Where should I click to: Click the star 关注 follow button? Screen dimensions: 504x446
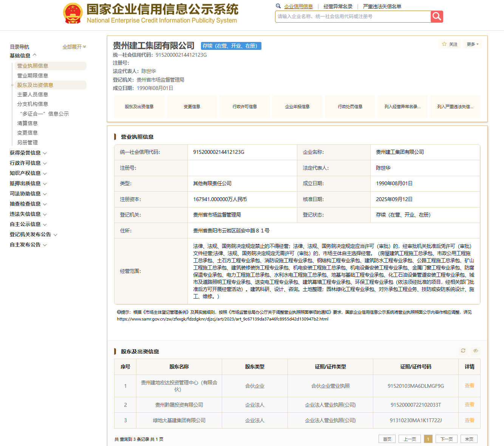pos(450,44)
